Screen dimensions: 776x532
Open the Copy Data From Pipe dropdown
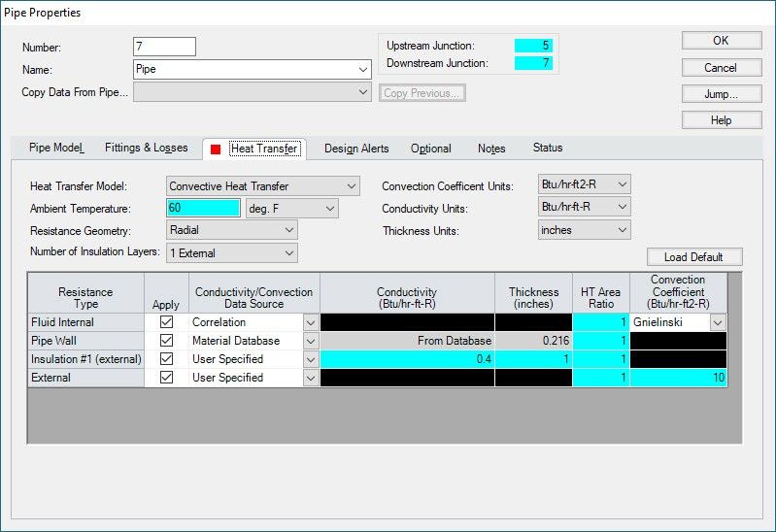[x=363, y=92]
